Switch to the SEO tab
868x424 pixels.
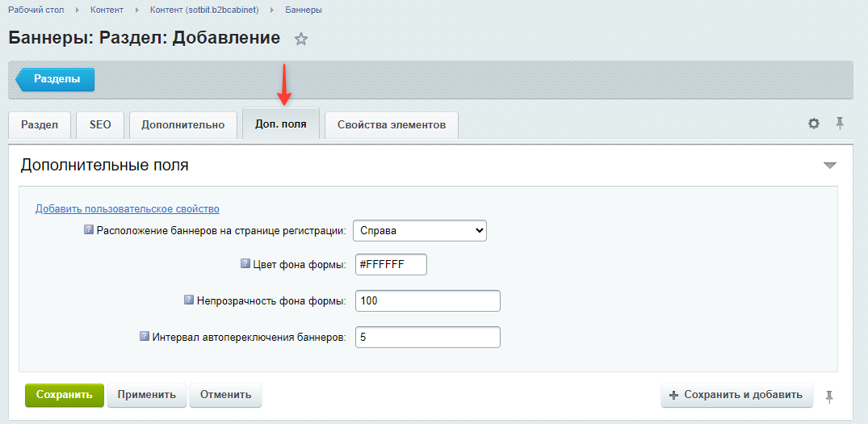(100, 124)
